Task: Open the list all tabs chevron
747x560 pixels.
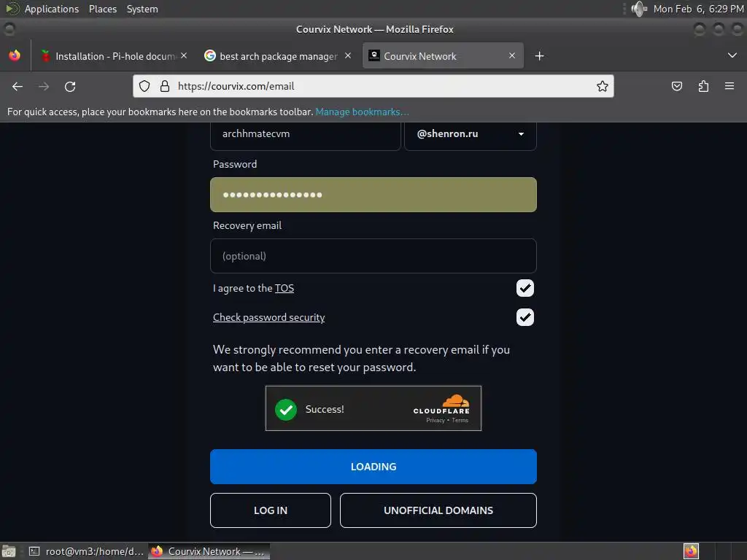Action: click(x=732, y=55)
